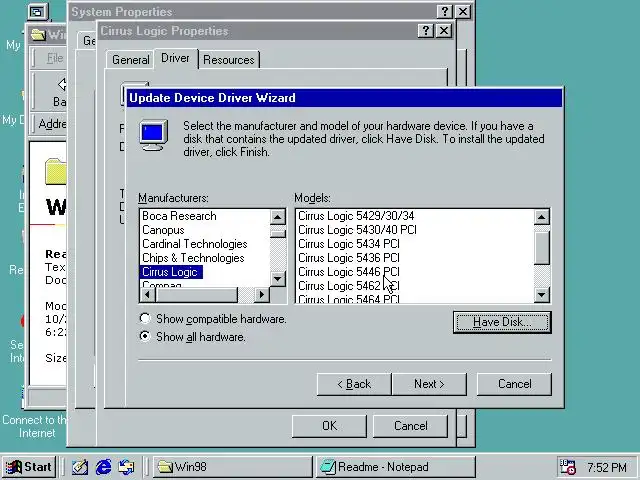The height and width of the screenshot is (480, 640).
Task: Cancel the Update Device Driver Wizard
Action: point(514,384)
